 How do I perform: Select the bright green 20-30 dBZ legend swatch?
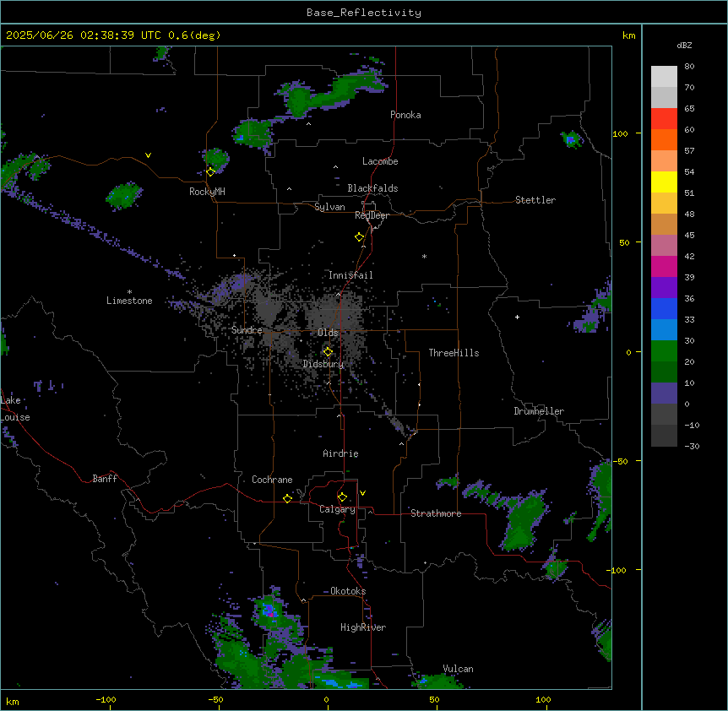664,351
